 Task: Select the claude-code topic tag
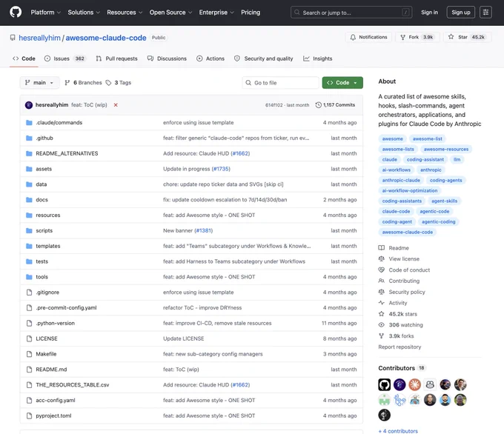point(396,211)
